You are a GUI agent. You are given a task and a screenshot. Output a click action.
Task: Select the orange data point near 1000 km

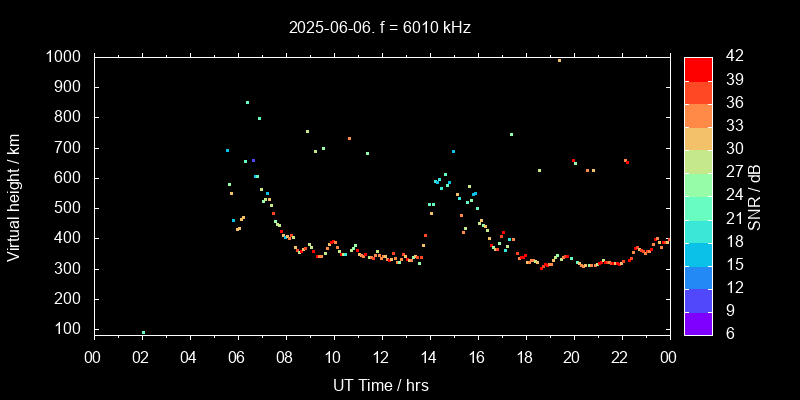click(559, 60)
